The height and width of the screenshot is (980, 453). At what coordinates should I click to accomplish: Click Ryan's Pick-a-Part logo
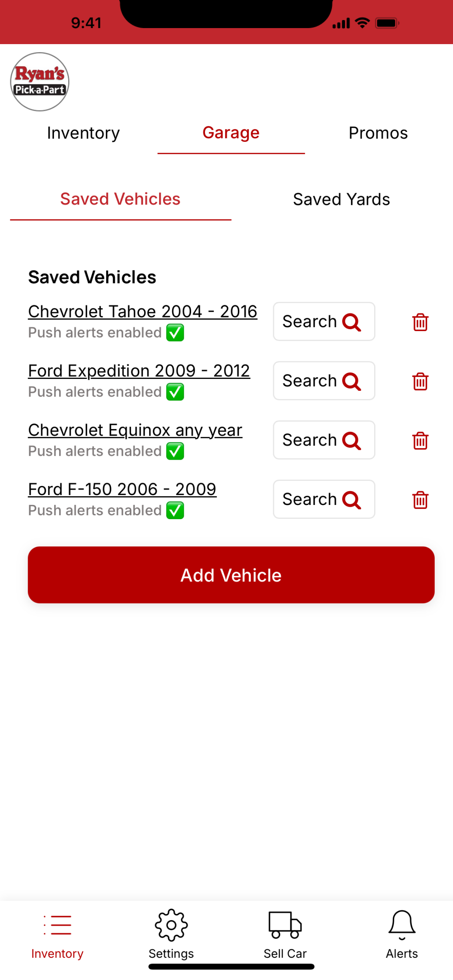coord(40,82)
